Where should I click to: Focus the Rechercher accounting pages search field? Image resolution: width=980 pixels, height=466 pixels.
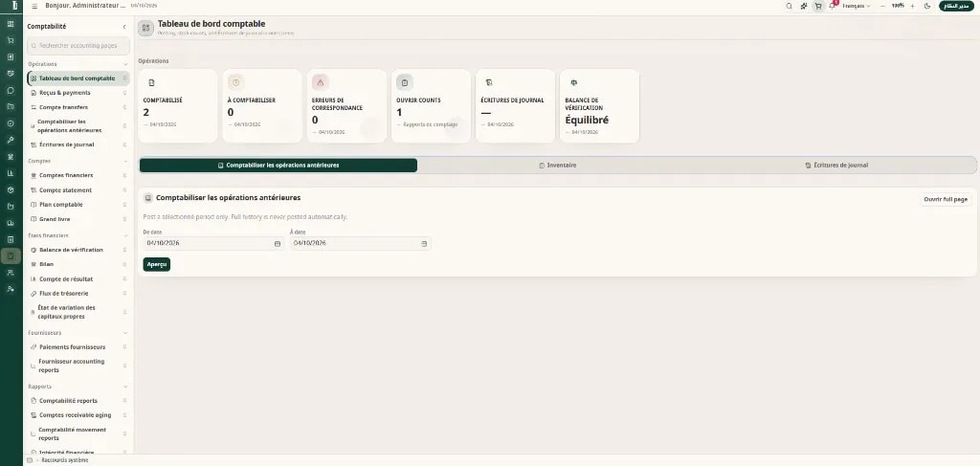78,46
